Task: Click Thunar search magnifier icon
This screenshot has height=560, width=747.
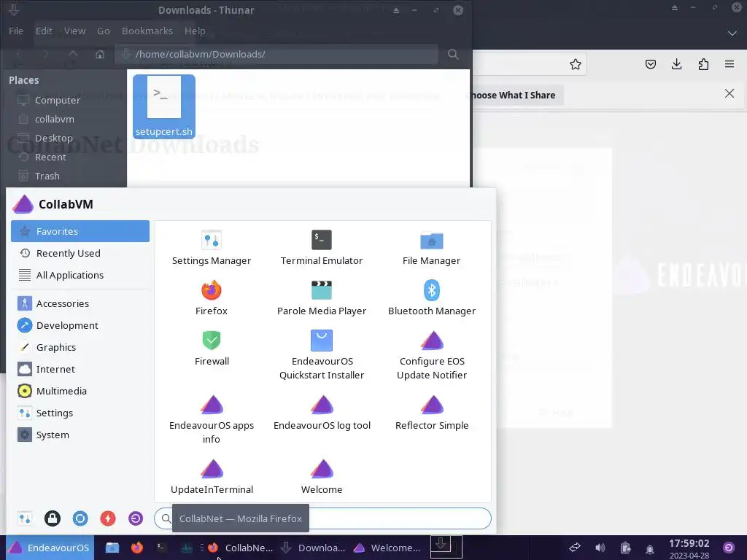Action: coord(453,54)
